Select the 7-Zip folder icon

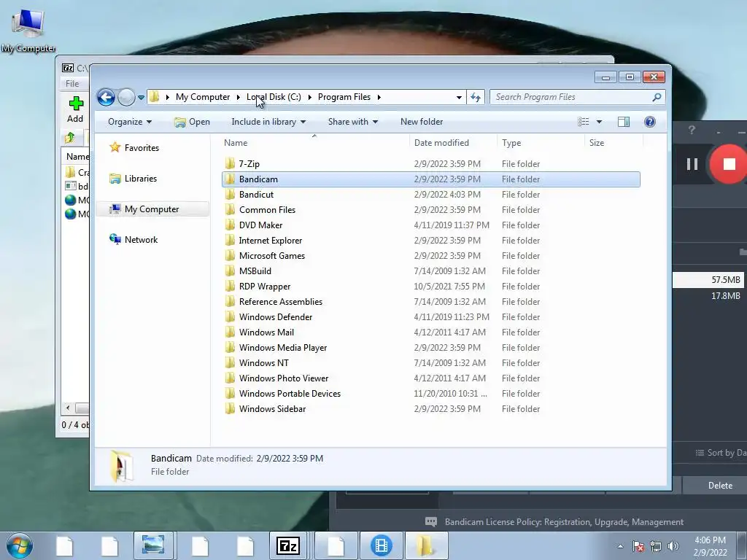tap(230, 164)
